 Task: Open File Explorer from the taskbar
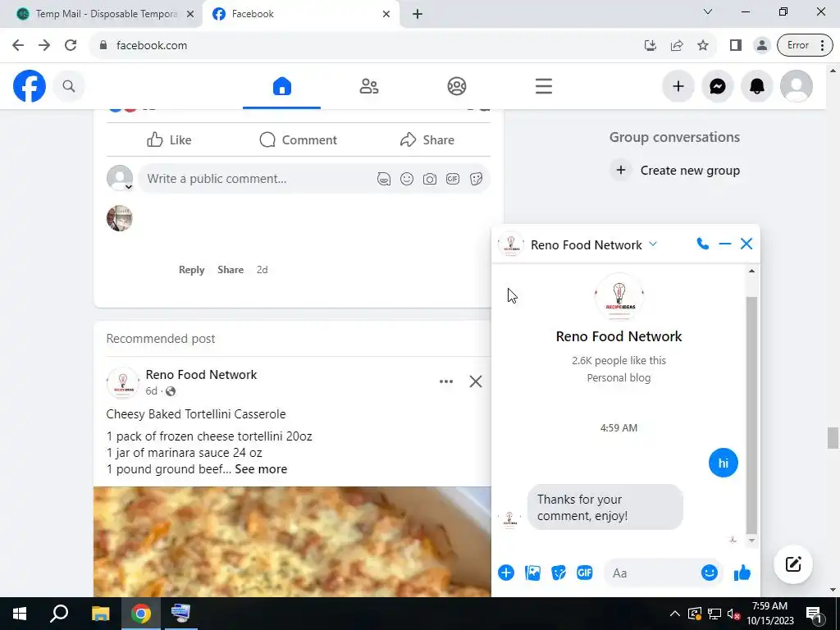tap(100, 614)
